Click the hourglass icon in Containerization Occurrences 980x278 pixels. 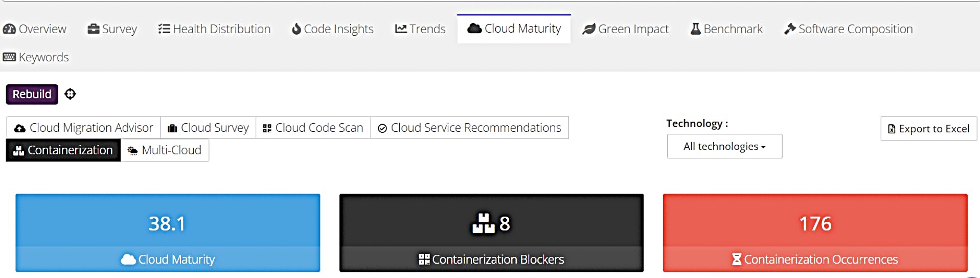[x=736, y=260]
